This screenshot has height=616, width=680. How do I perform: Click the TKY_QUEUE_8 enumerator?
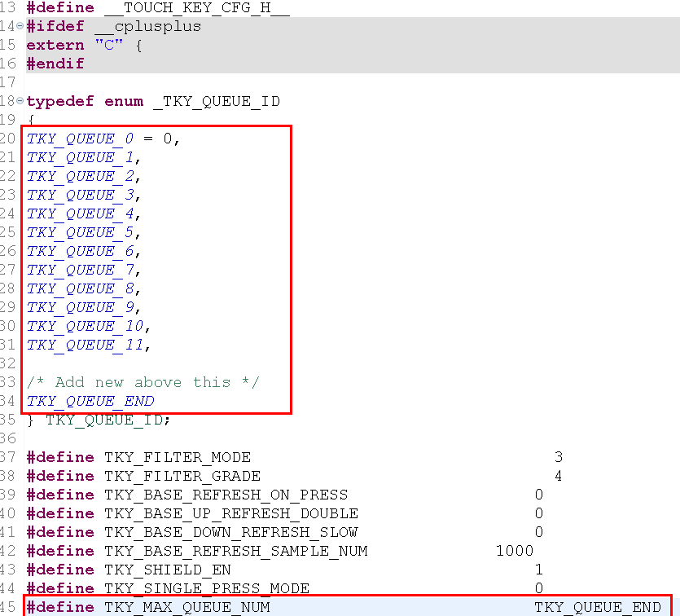coord(81,288)
